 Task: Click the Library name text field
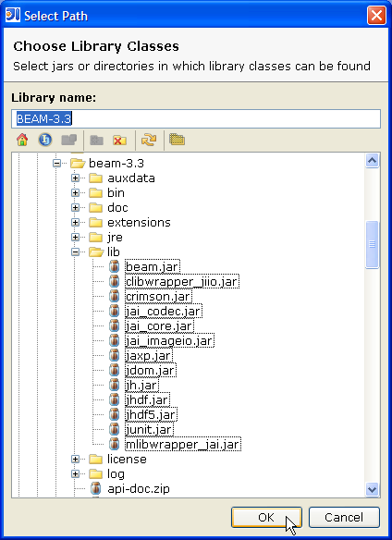pos(196,118)
